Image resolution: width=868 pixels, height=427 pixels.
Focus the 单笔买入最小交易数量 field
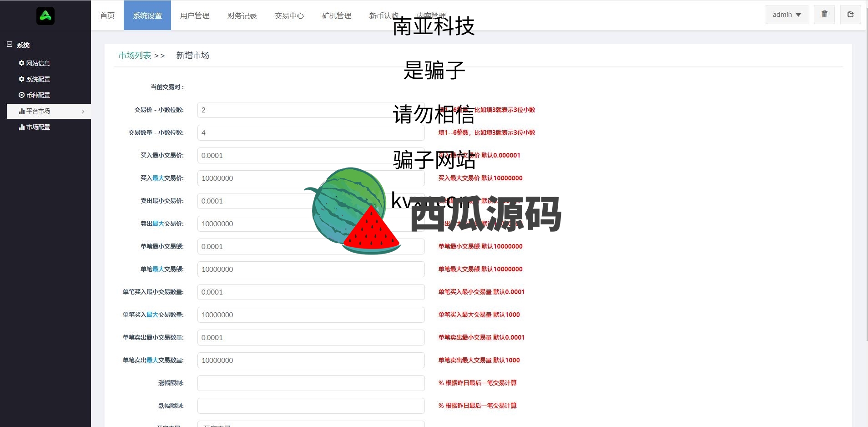coord(311,292)
